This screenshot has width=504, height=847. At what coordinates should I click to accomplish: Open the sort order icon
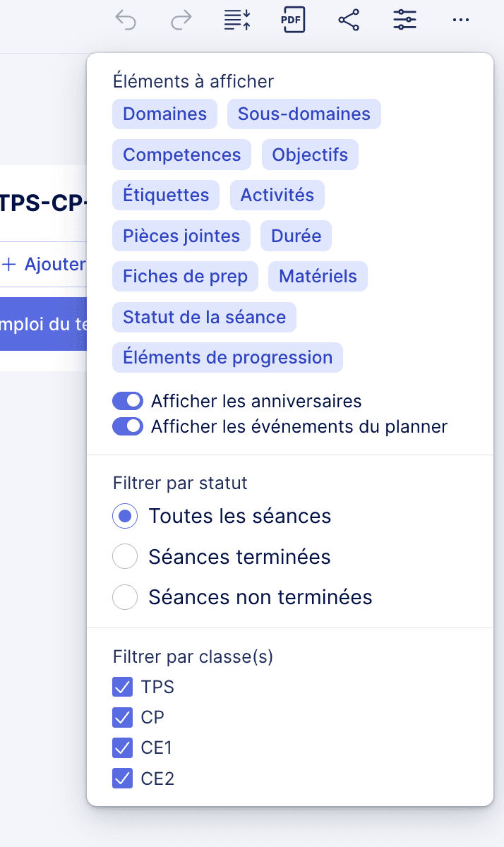(x=237, y=20)
